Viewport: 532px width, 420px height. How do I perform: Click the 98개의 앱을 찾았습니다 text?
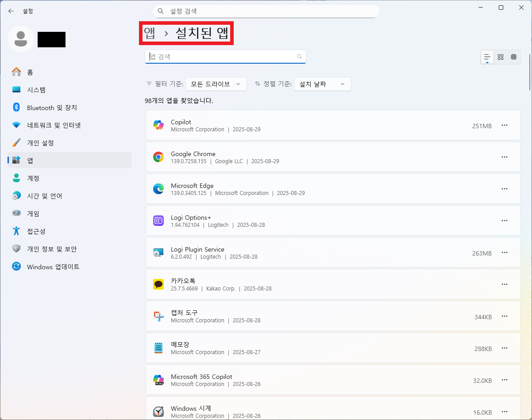click(179, 101)
